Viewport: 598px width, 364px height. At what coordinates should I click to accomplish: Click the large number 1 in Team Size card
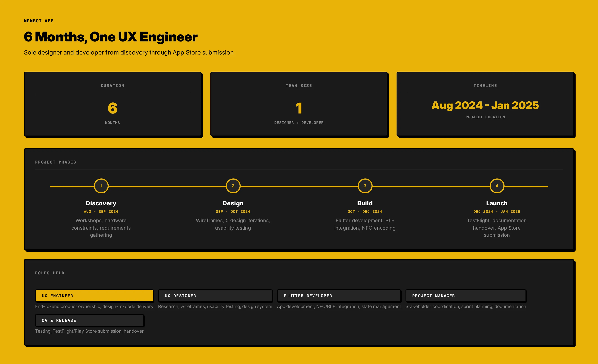click(299, 108)
